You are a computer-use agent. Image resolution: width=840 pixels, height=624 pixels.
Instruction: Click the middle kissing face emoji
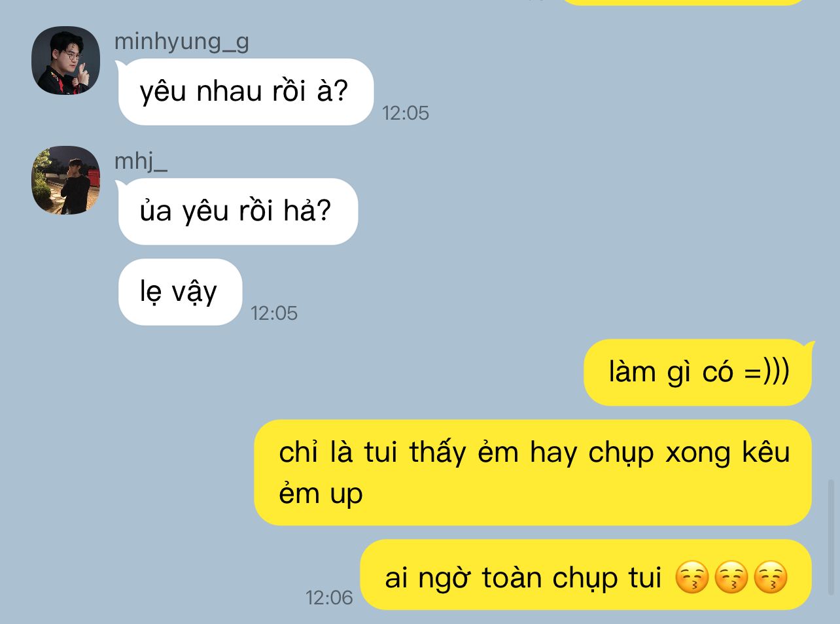pyautogui.click(x=731, y=578)
